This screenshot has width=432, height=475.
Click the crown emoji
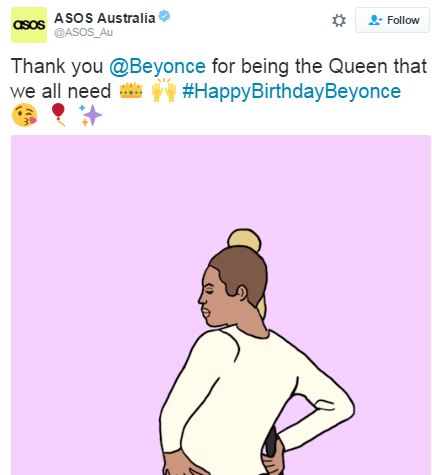pyautogui.click(x=131, y=91)
